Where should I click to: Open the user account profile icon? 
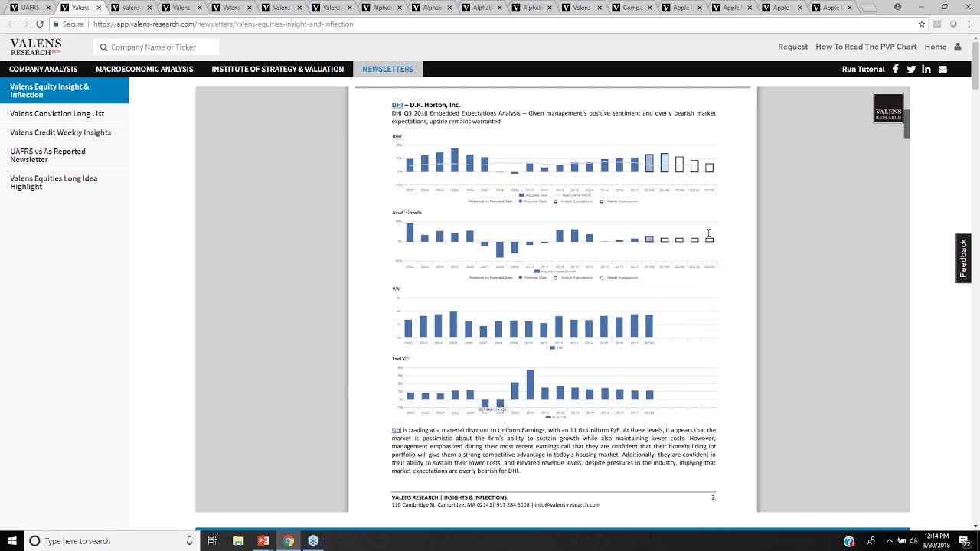pyautogui.click(x=958, y=47)
